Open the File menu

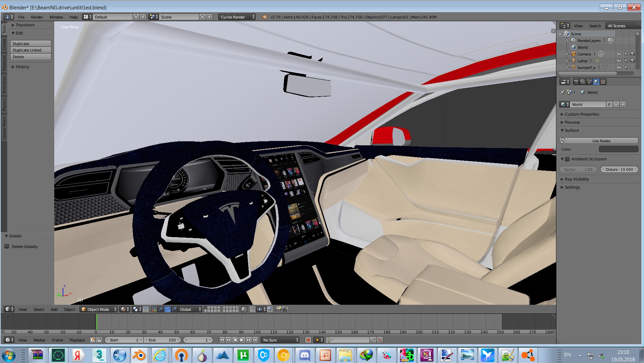click(21, 17)
